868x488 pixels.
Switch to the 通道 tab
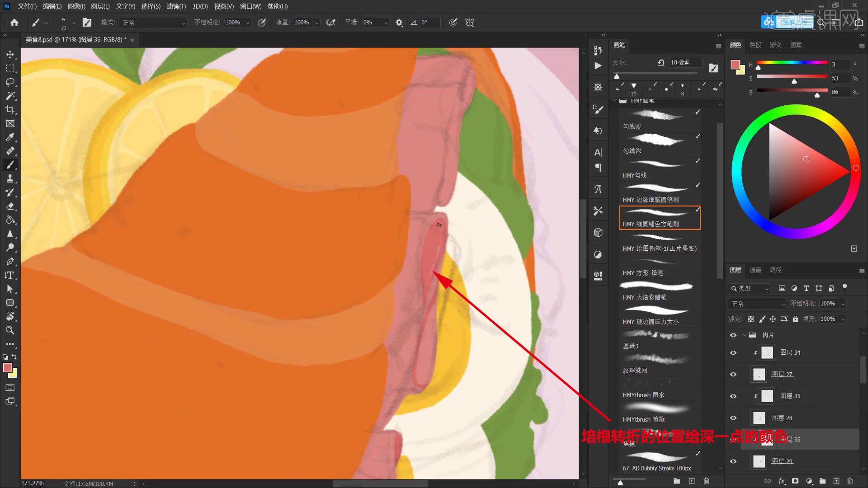click(x=755, y=270)
